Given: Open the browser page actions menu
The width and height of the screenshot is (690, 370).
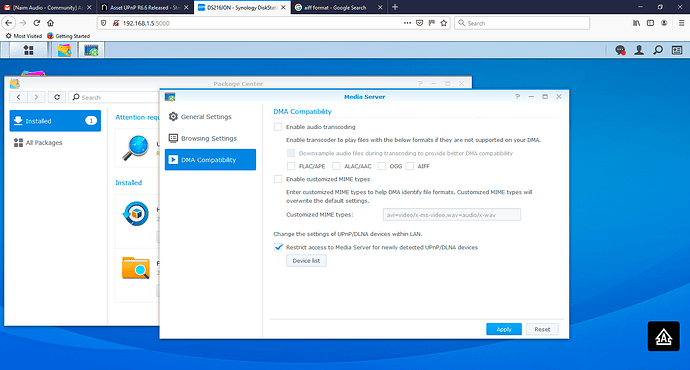Looking at the screenshot, I should 407,23.
